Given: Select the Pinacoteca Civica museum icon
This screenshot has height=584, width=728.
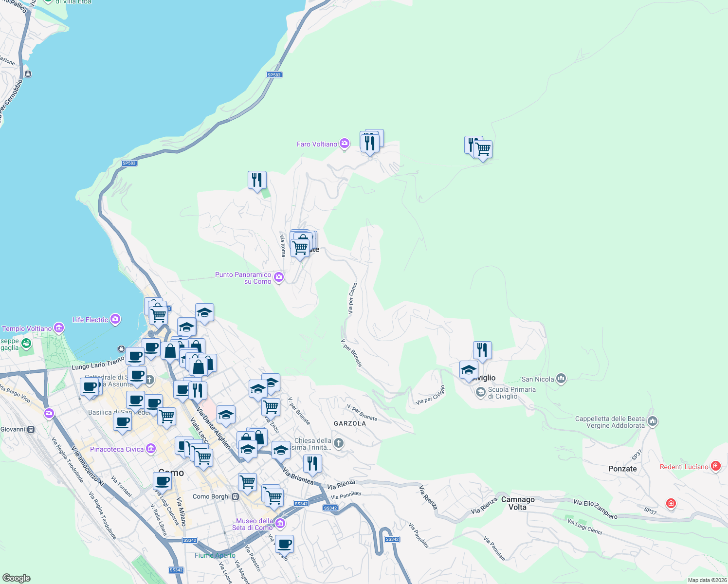Looking at the screenshot, I should (151, 449).
